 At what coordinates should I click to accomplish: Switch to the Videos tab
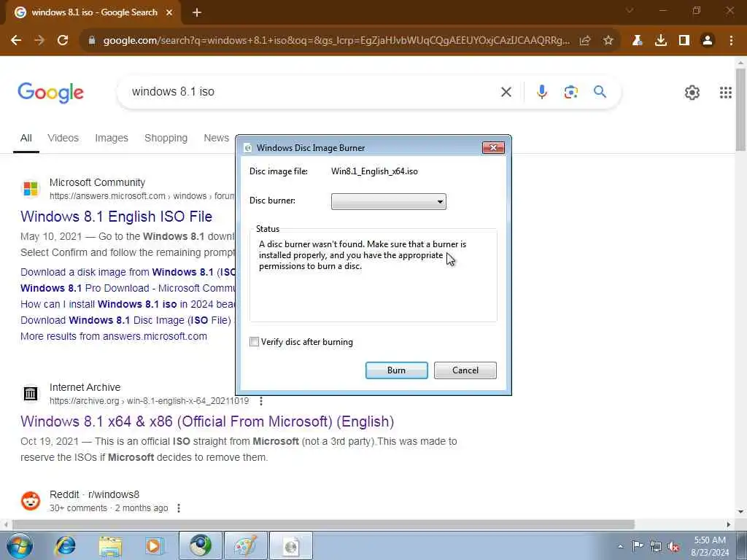(63, 138)
